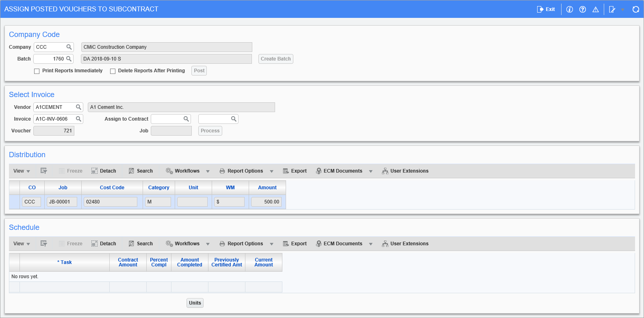The image size is (644, 318).
Task: Sort by Amount column in Distribution
Action: tap(267, 188)
